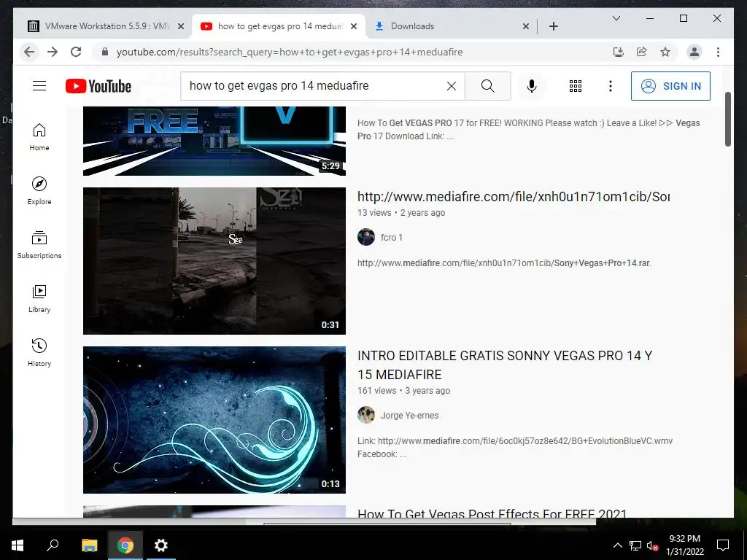
Task: Open the Chrome profile avatar
Action: (x=694, y=52)
